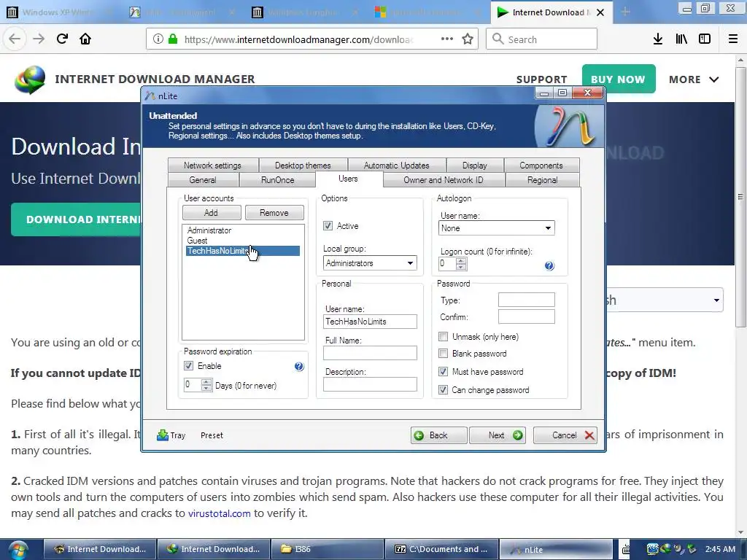Click BUY NOW on the IDM website
The width and height of the screenshot is (747, 560).
(619, 79)
